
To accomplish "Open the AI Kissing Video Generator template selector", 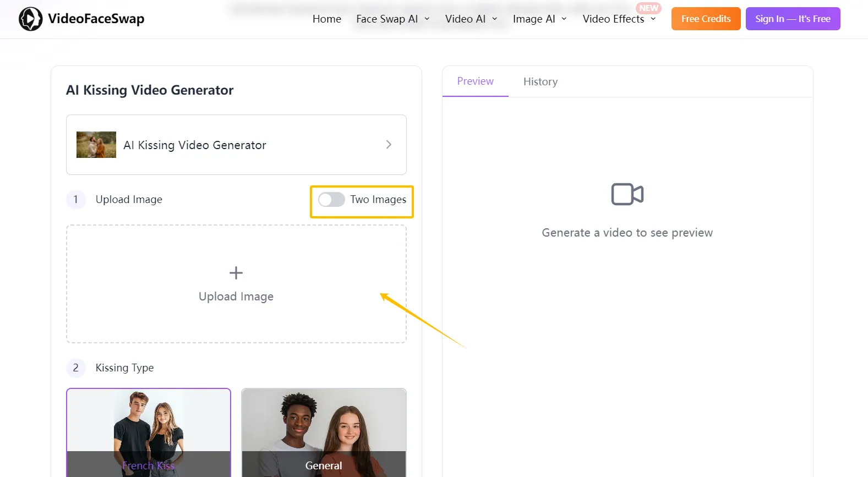I will click(x=236, y=145).
